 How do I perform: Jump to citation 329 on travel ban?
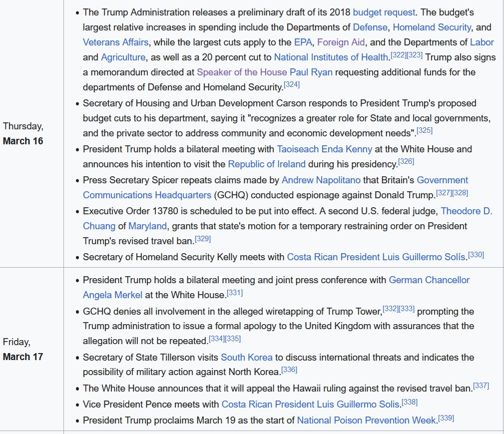pos(203,239)
